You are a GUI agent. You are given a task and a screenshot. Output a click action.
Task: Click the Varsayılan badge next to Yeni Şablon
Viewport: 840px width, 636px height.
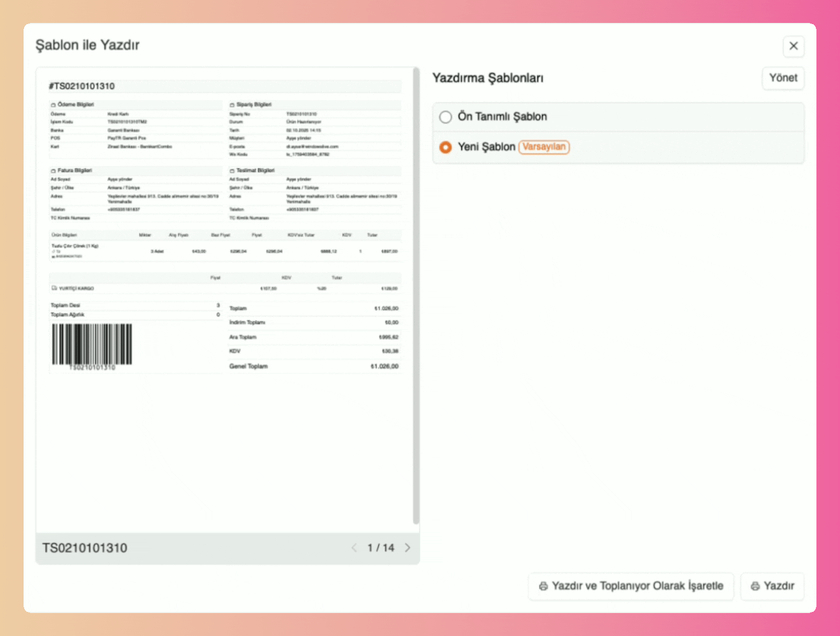544,147
